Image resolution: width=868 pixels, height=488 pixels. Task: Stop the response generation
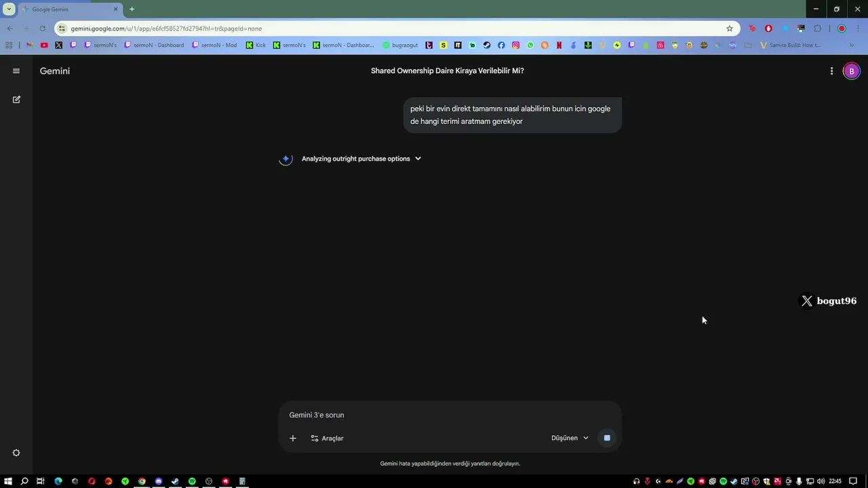coord(607,438)
